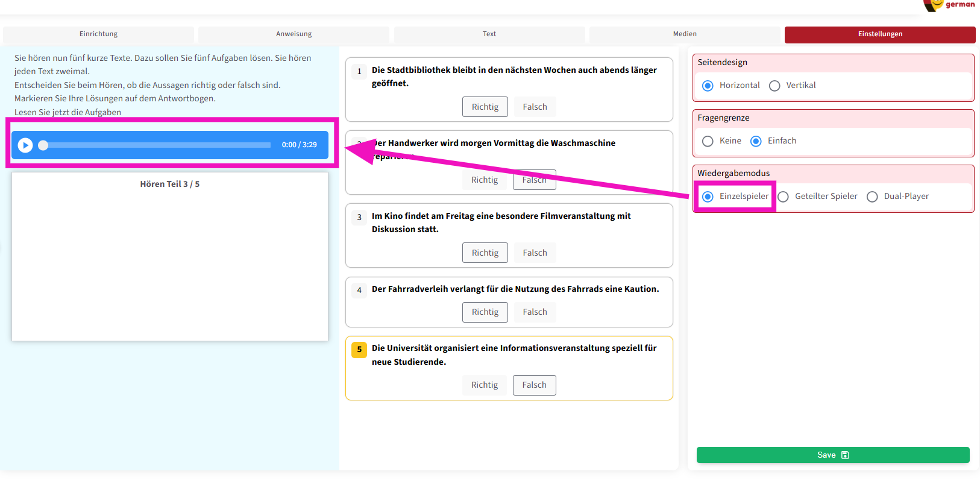Select Einzelspieler playback mode

coord(708,197)
